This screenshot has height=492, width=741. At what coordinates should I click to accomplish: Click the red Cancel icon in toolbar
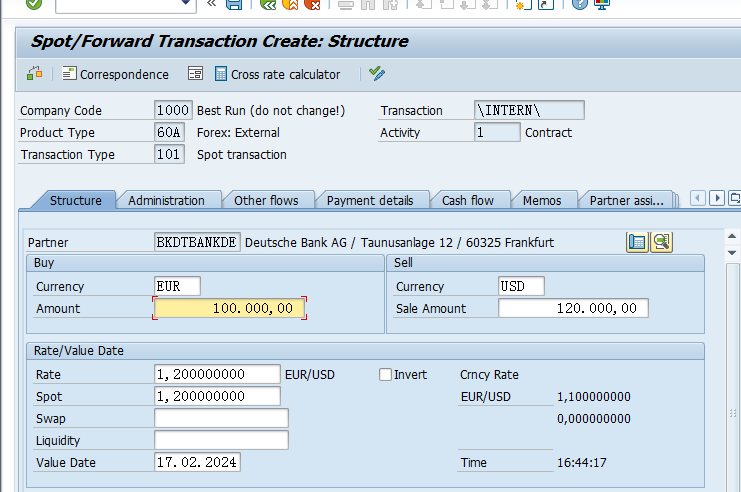pos(313,4)
